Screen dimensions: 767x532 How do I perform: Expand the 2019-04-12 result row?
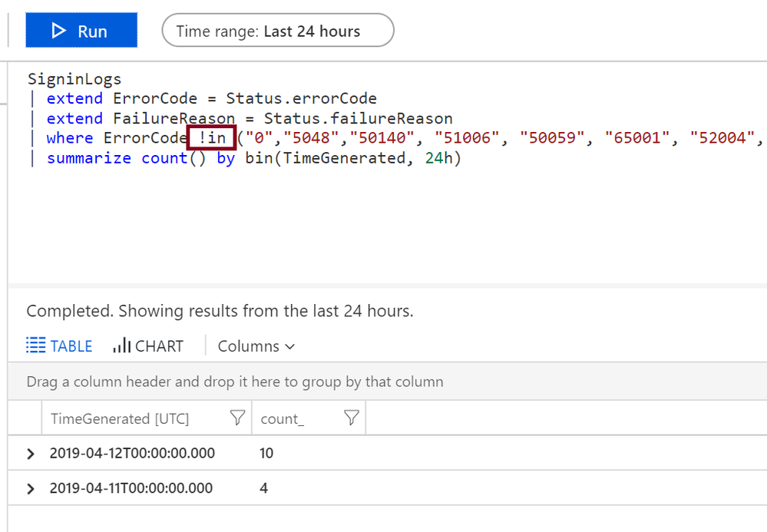click(31, 453)
